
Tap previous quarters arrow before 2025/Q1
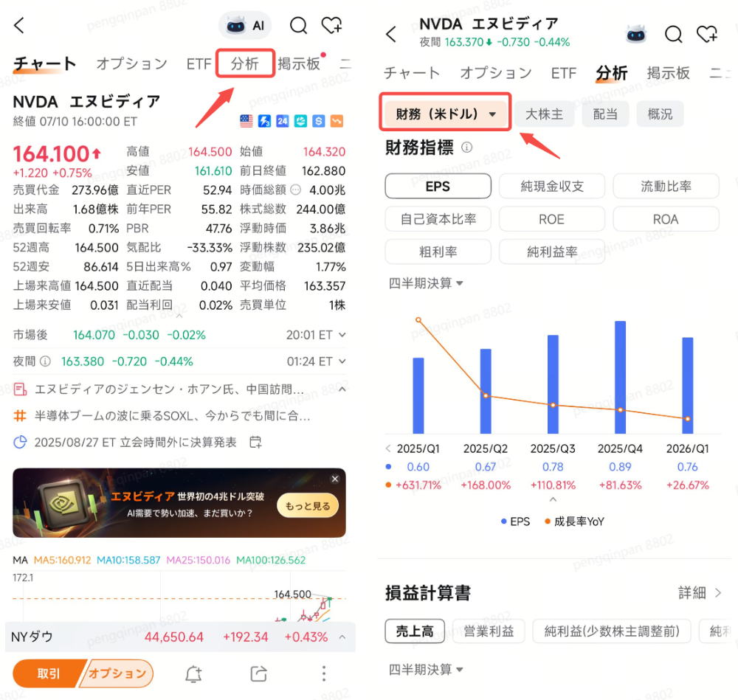(388, 448)
